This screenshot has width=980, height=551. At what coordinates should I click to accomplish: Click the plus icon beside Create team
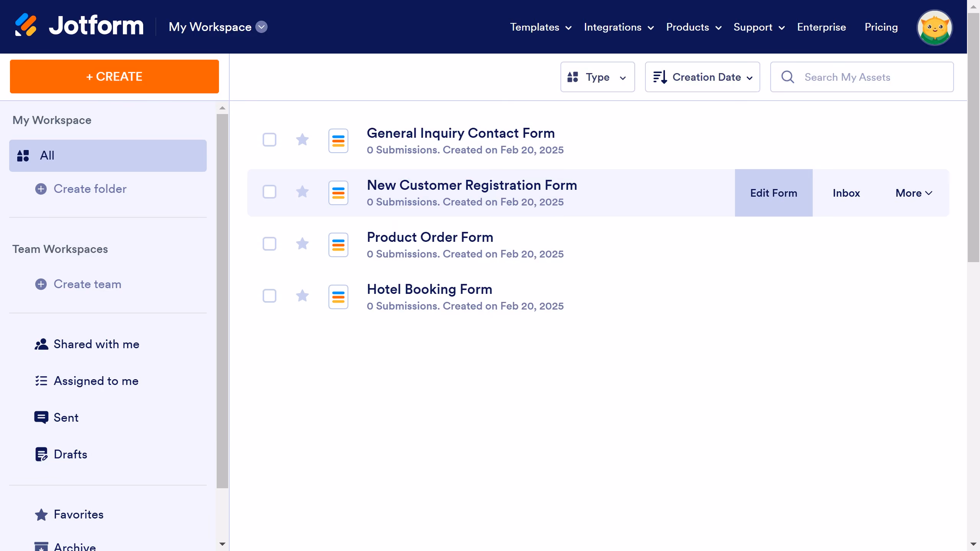41,284
